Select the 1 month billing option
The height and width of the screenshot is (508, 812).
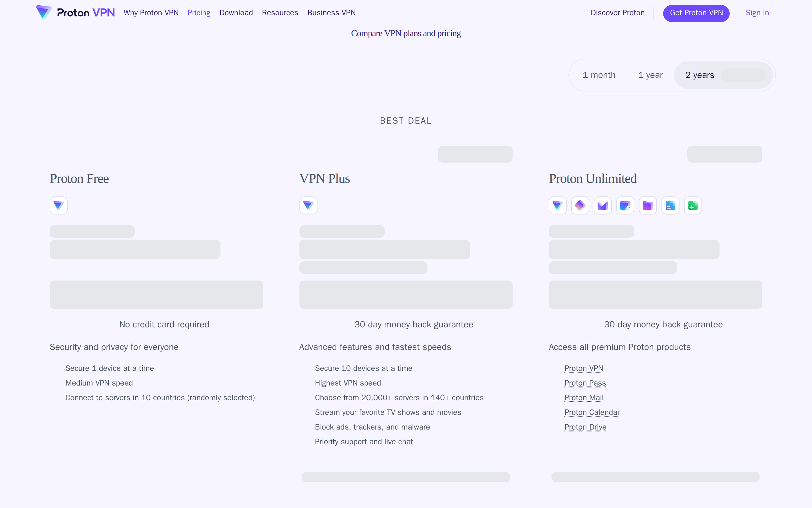click(599, 75)
